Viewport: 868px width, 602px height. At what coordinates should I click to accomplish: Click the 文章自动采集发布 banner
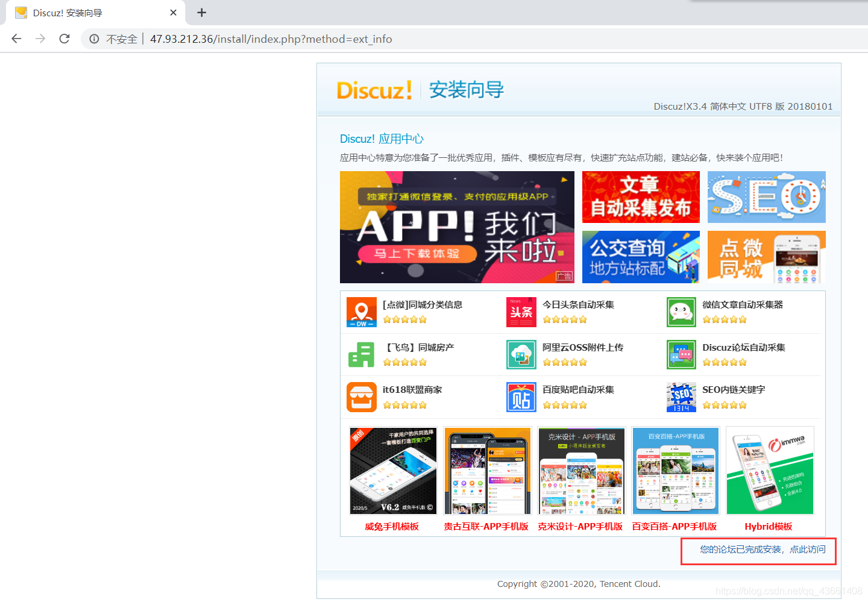point(641,197)
